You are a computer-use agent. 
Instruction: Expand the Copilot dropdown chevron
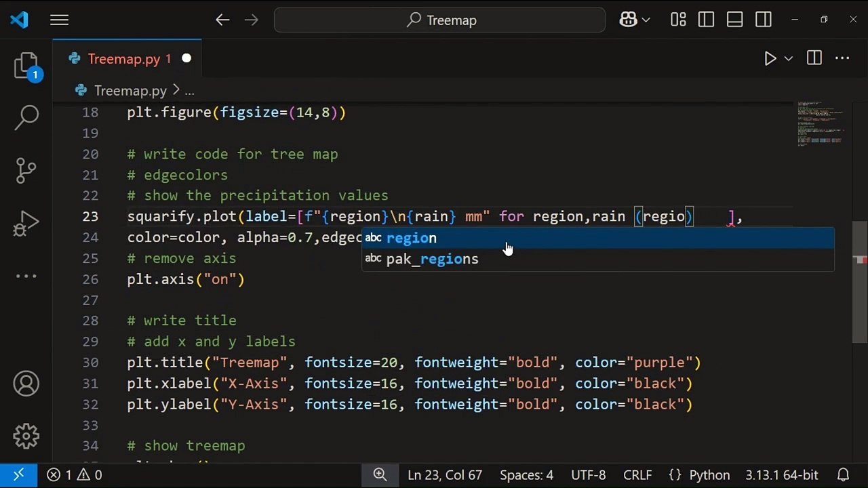click(x=646, y=20)
